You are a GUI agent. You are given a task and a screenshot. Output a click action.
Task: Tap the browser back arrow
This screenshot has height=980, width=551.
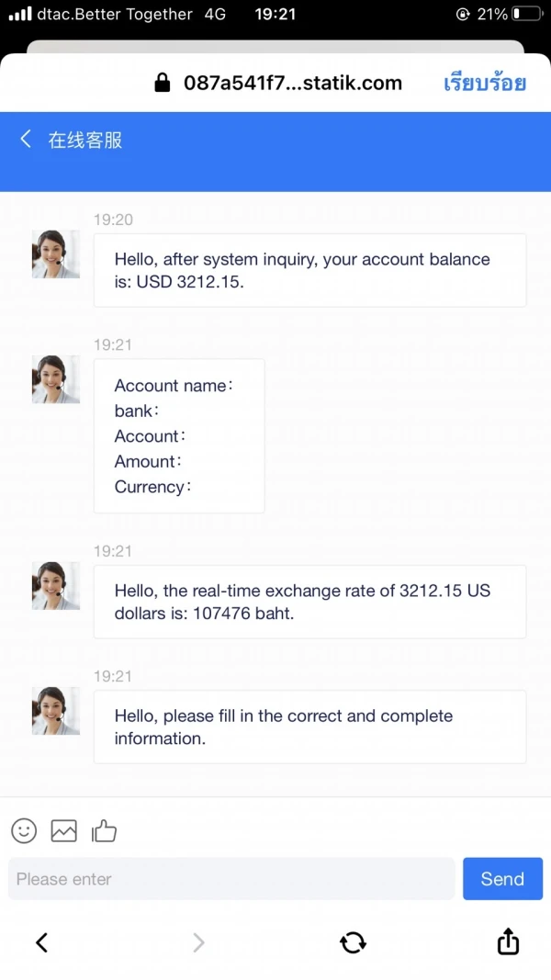(x=41, y=941)
